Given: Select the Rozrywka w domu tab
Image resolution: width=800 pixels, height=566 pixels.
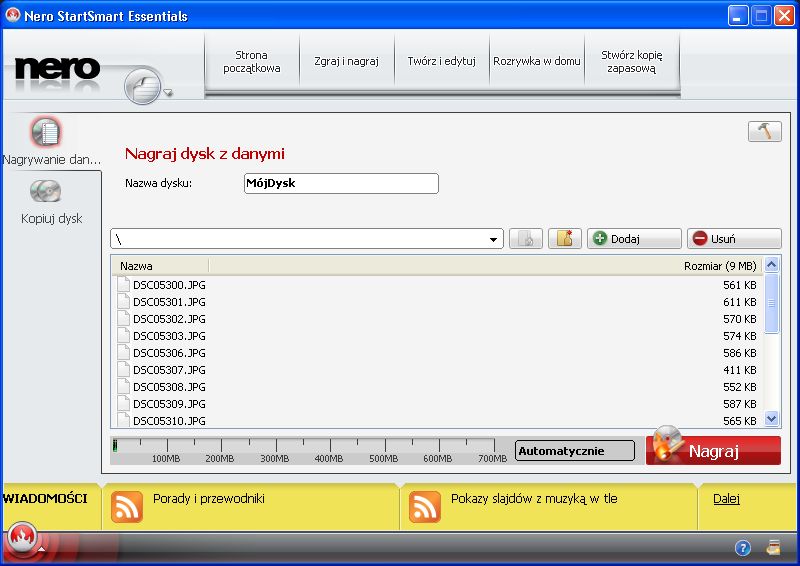Looking at the screenshot, I should pos(536,61).
